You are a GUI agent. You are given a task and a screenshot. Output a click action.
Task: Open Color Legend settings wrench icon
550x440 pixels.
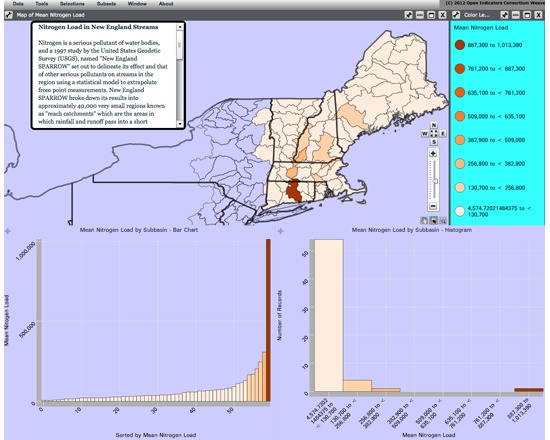click(456, 15)
